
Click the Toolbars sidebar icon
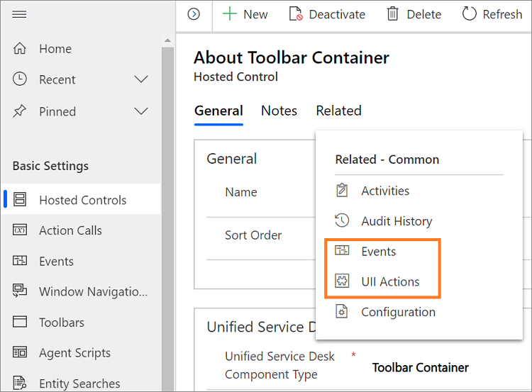(20, 321)
